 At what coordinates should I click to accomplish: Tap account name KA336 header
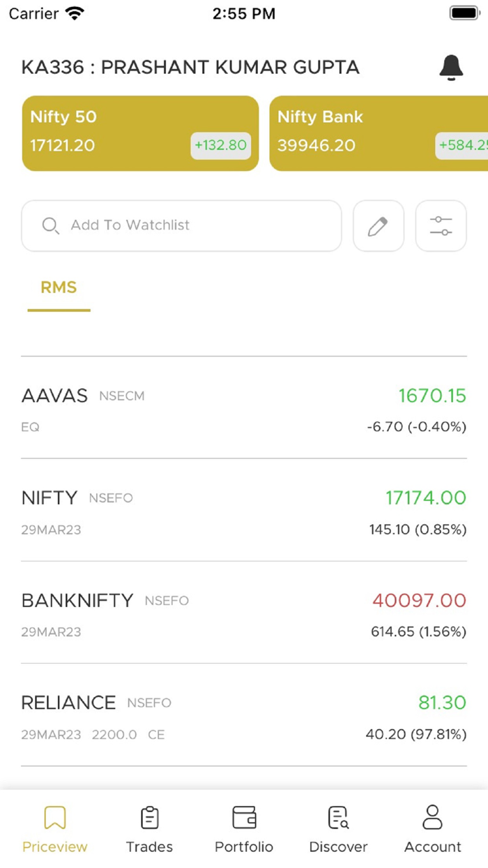point(190,68)
